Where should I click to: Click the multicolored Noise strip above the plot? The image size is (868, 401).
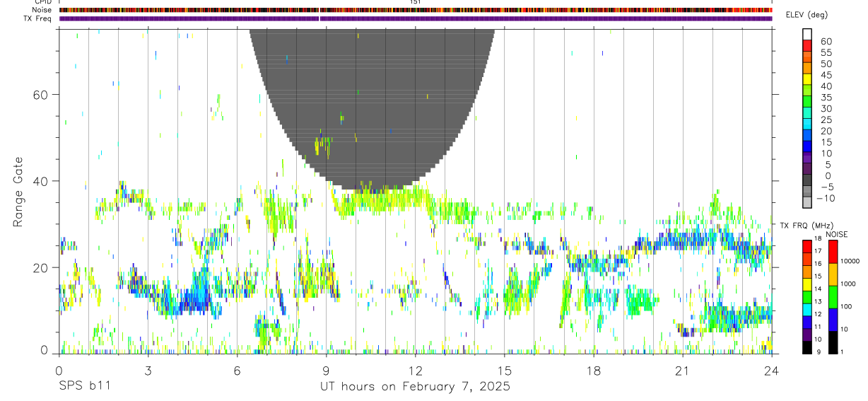pos(416,10)
